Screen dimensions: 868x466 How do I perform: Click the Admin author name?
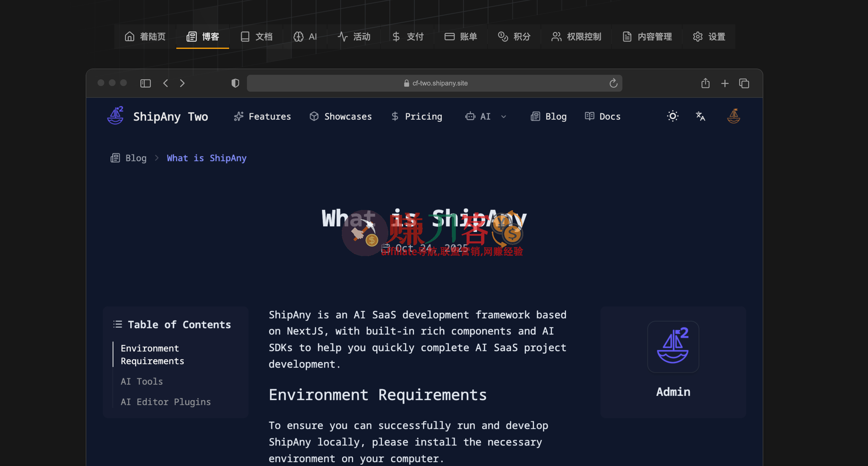(673, 392)
